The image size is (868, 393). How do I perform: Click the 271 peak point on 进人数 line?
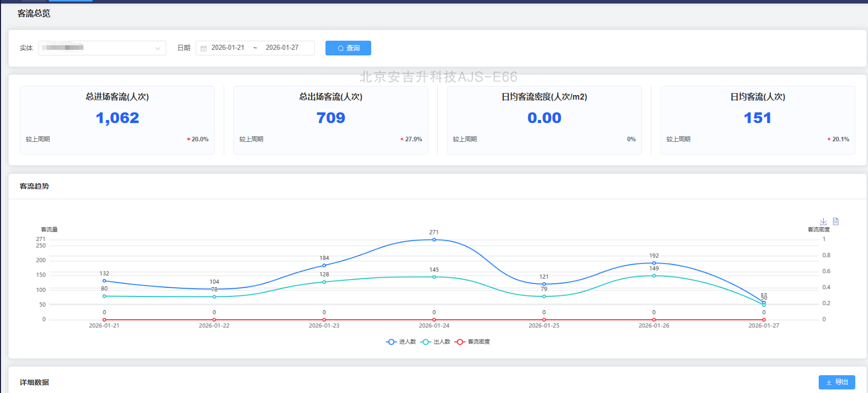(x=434, y=239)
